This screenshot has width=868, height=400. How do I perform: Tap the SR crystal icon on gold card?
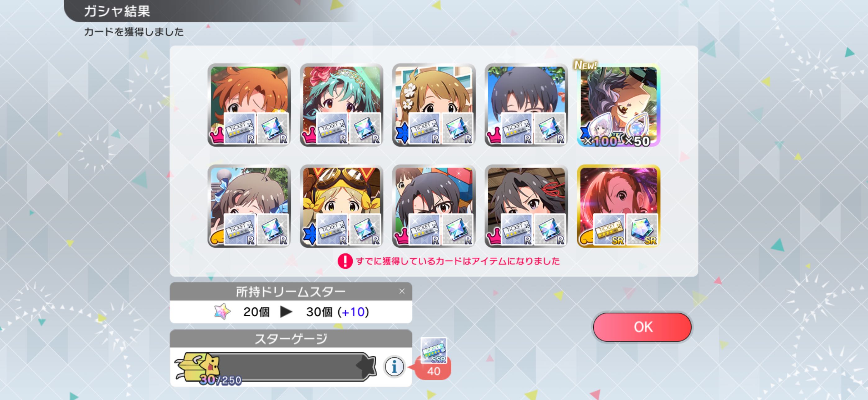pos(642,229)
